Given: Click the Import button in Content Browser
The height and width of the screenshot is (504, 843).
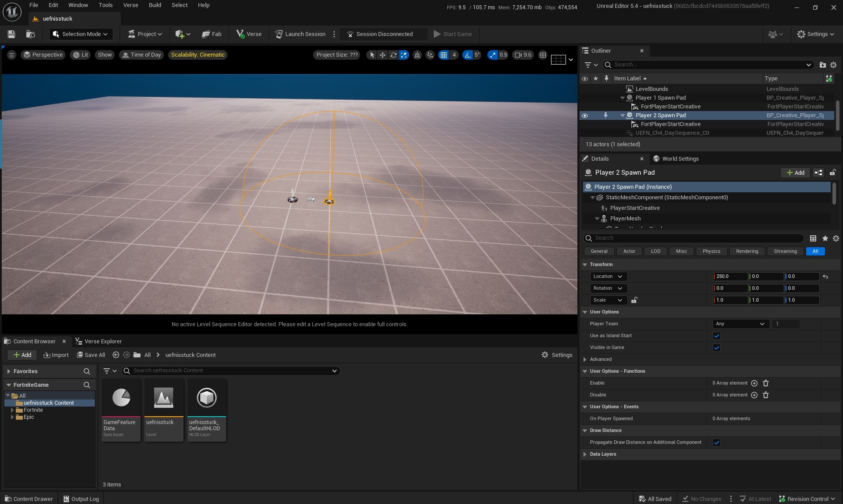Looking at the screenshot, I should point(56,355).
